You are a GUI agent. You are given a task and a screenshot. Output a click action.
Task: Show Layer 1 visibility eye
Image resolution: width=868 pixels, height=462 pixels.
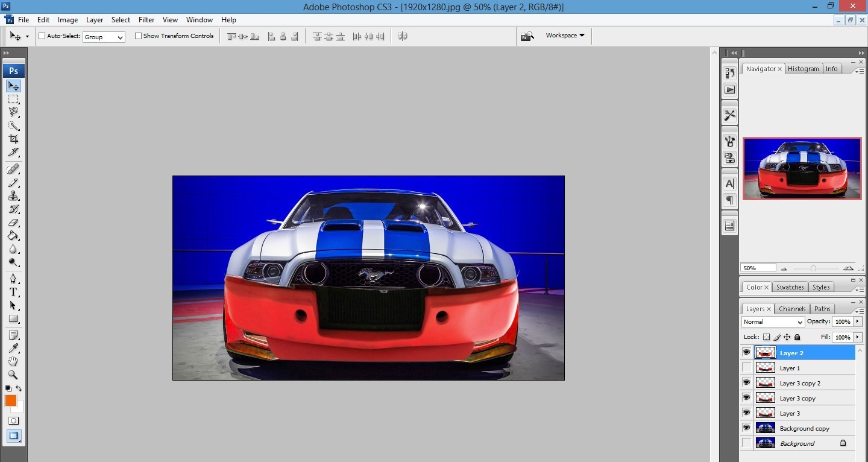[x=747, y=368]
